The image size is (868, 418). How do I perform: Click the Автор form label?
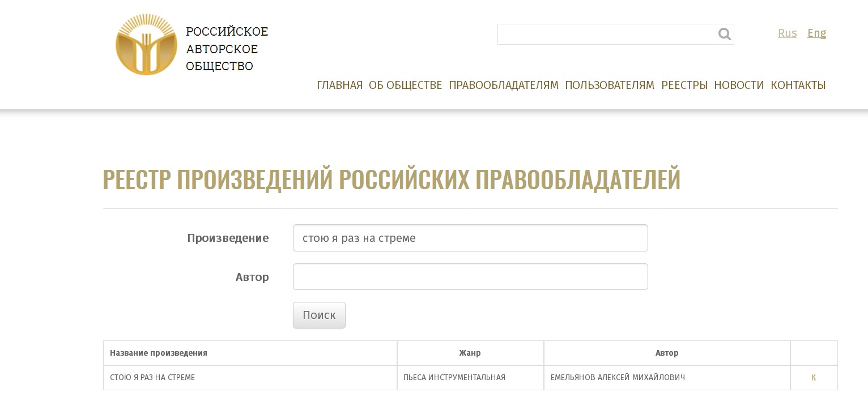[x=252, y=277]
